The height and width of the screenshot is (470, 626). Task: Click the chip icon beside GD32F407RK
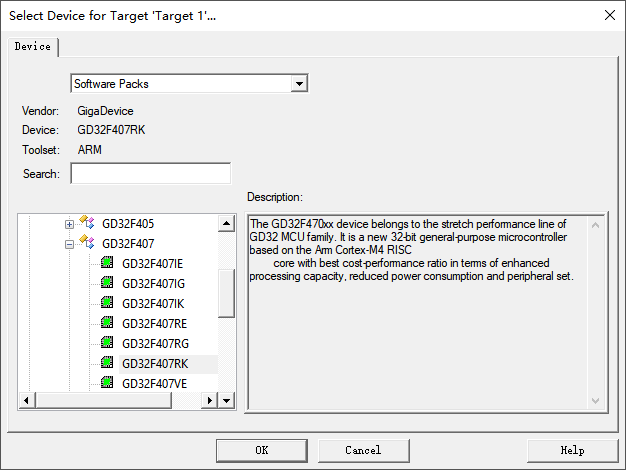point(107,362)
